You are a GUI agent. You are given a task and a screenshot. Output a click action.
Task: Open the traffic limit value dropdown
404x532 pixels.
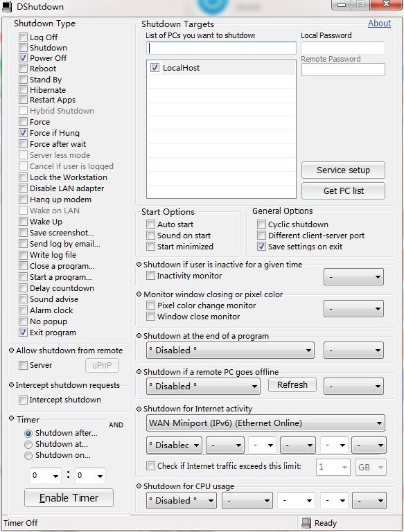(x=333, y=467)
